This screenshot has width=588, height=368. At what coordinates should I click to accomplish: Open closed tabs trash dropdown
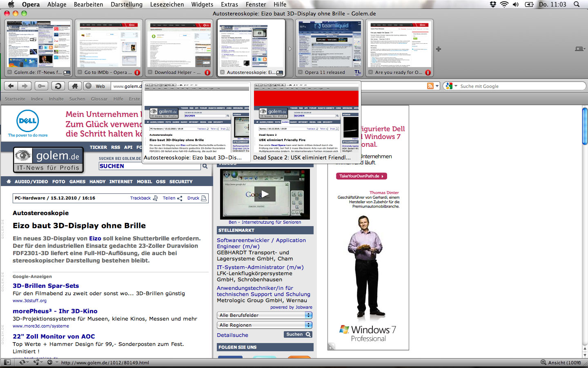pos(579,49)
